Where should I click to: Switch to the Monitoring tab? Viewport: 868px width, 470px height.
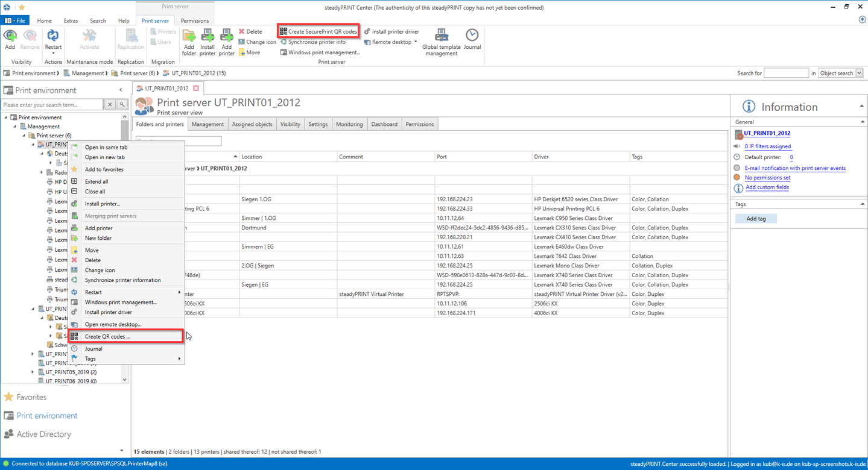pos(349,124)
